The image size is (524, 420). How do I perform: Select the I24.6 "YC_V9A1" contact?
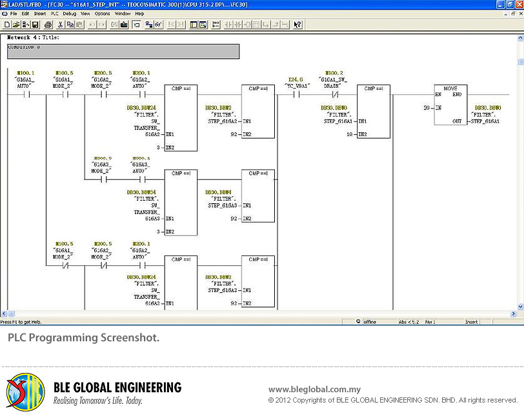click(x=297, y=94)
